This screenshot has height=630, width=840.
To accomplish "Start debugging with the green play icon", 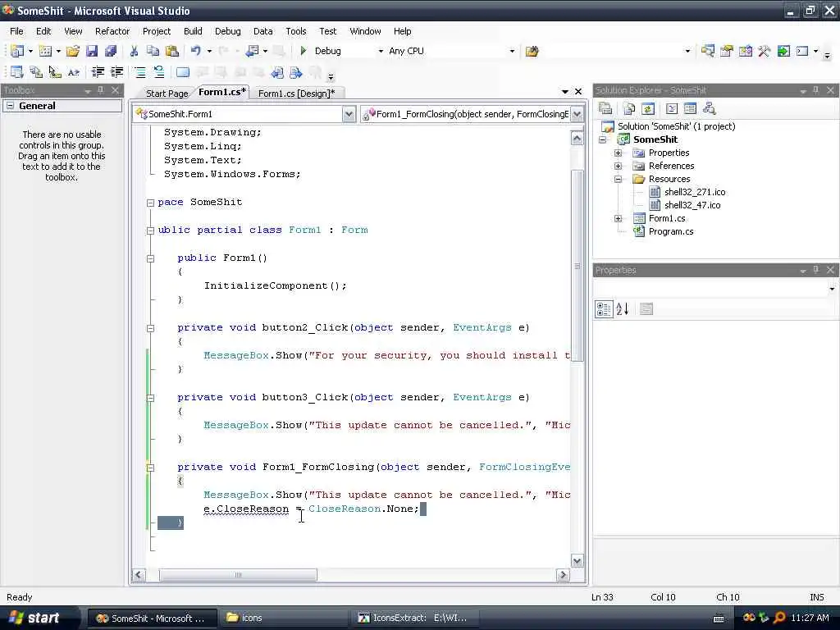I will pos(304,51).
